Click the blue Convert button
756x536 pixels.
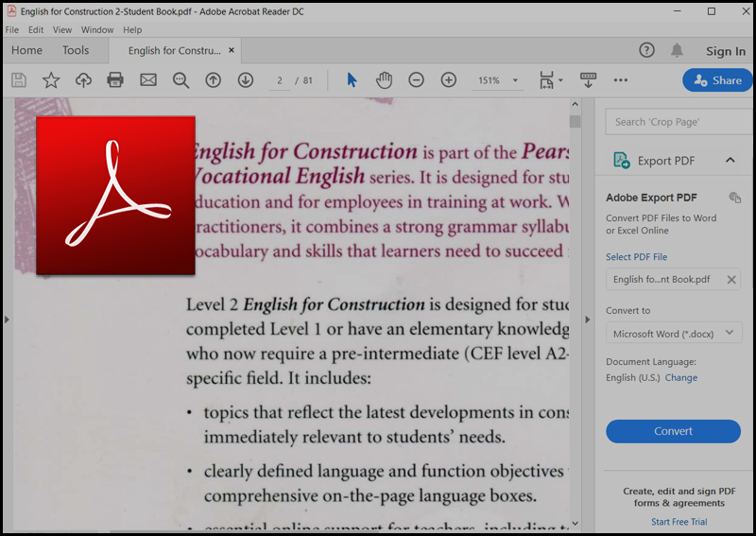(x=673, y=431)
